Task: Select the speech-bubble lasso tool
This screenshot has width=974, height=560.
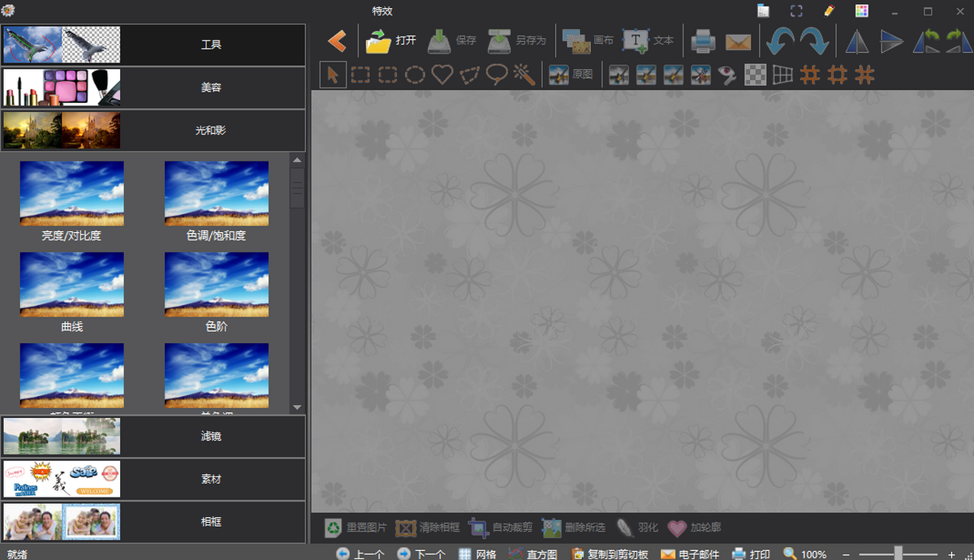Action: pos(497,75)
